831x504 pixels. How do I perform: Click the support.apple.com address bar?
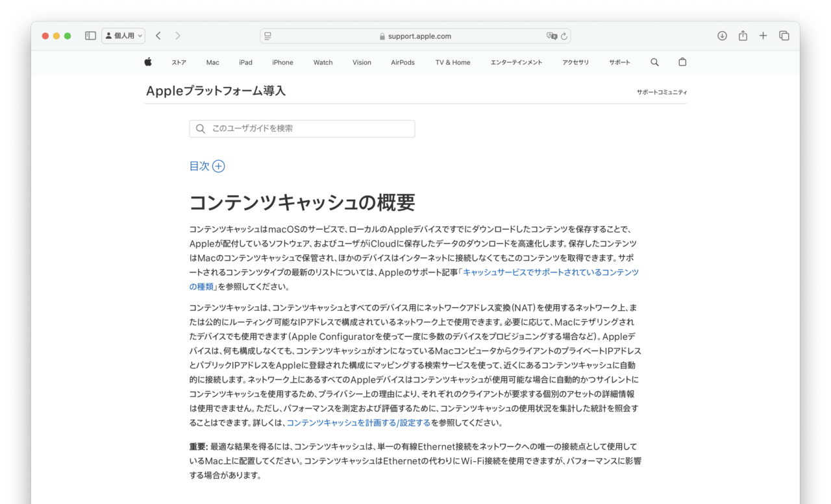[x=415, y=36]
